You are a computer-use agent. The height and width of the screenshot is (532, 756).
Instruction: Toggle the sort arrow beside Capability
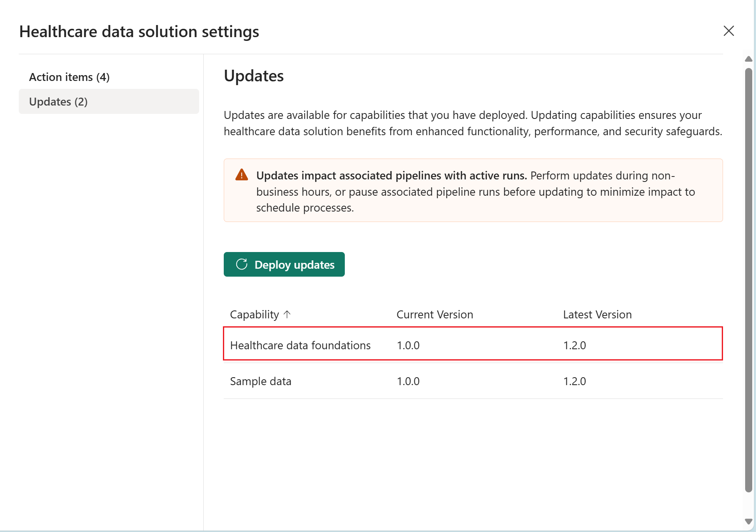(287, 314)
